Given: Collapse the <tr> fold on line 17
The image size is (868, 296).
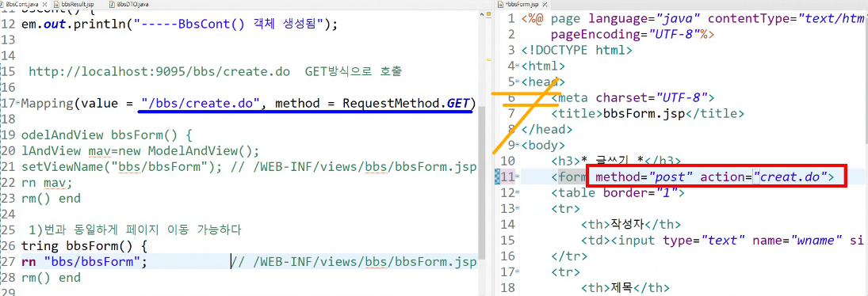Looking at the screenshot, I should tap(517, 272).
